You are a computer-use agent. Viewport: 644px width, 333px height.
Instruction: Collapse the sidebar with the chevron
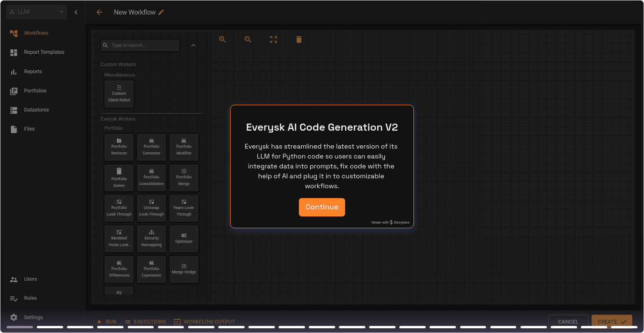pyautogui.click(x=76, y=12)
